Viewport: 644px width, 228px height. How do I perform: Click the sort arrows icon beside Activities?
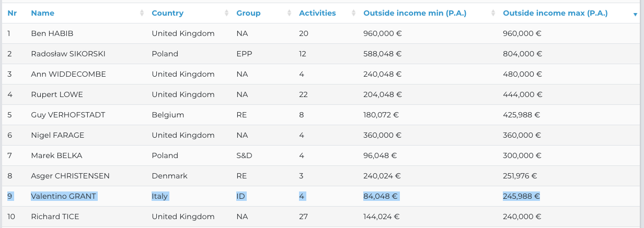tap(353, 13)
